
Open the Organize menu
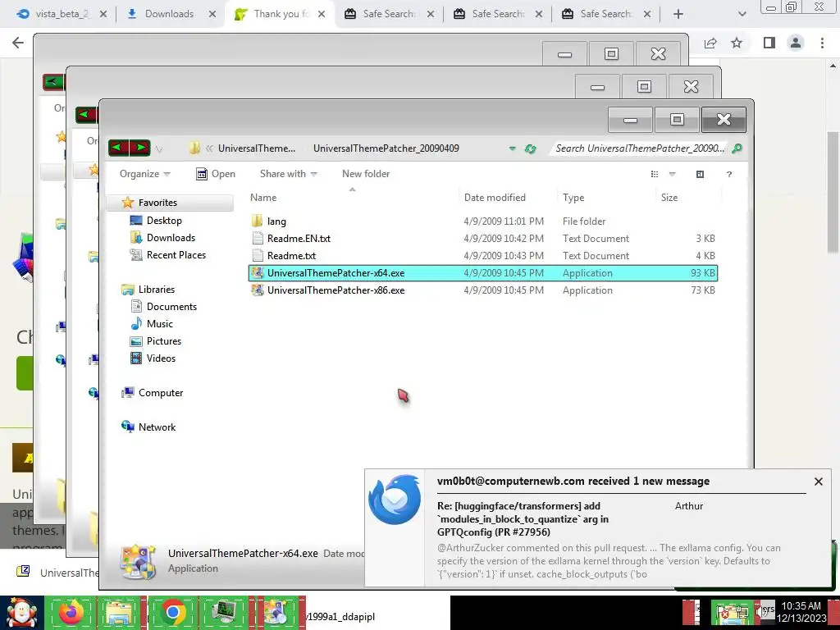(x=144, y=174)
